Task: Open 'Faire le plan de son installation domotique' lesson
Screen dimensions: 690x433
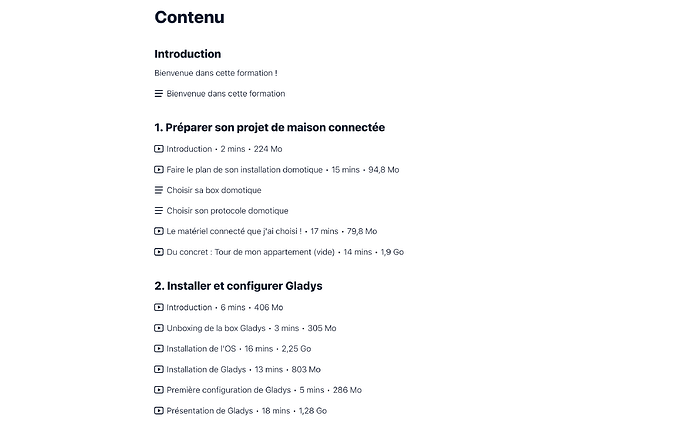Action: coord(246,170)
